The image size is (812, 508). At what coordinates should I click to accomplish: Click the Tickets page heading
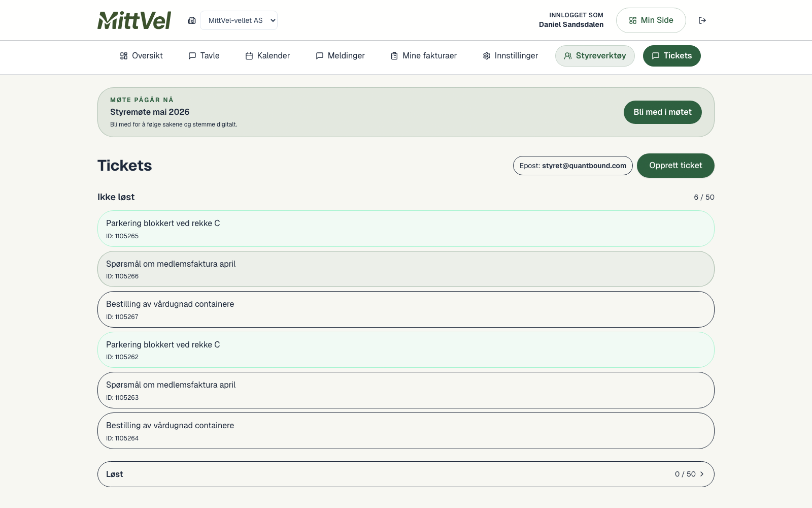(x=125, y=166)
